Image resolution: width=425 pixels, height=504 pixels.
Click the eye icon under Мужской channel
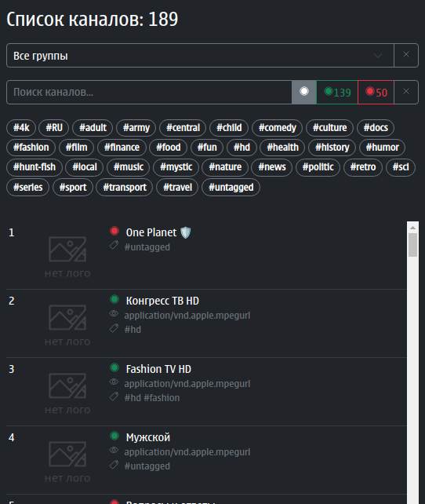point(114,450)
